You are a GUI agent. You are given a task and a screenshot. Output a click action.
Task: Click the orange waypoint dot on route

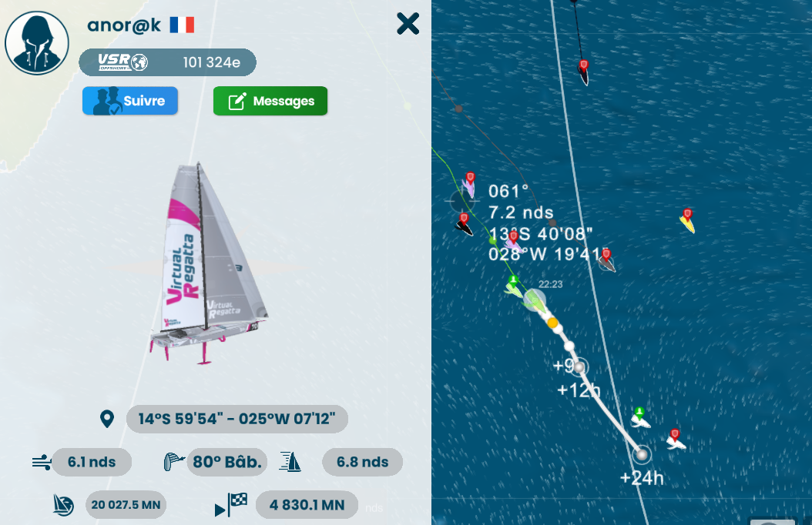[x=552, y=323]
